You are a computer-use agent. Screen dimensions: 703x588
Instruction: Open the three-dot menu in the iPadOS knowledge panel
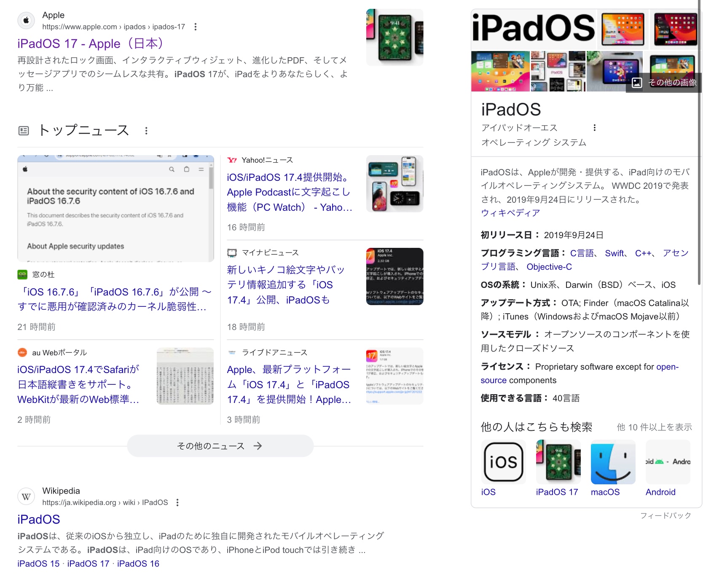pos(594,128)
